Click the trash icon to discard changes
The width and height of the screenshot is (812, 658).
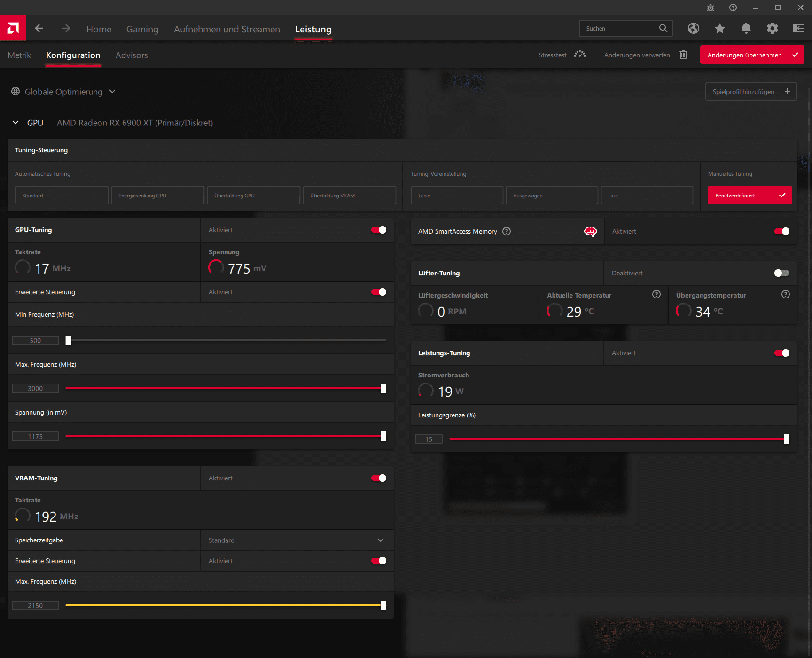(x=683, y=55)
